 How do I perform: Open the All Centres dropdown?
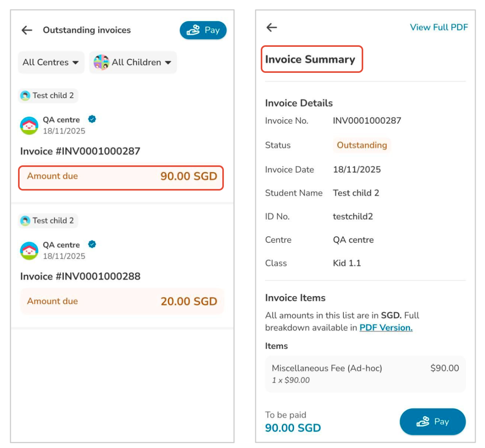click(51, 62)
